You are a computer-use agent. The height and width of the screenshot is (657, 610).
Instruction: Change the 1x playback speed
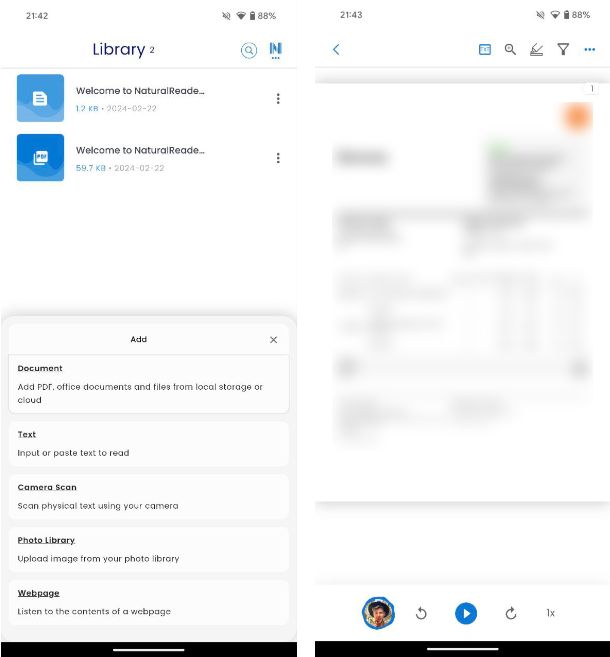[x=551, y=613]
